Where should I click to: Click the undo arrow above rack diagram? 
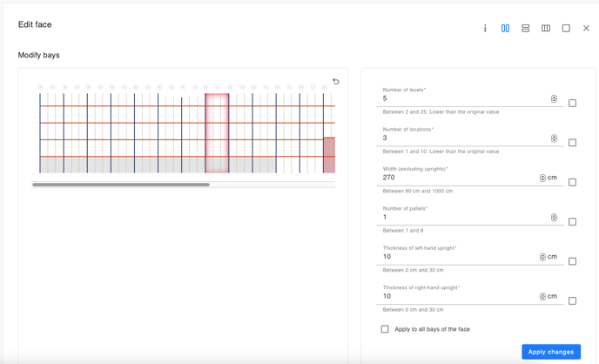click(x=335, y=81)
